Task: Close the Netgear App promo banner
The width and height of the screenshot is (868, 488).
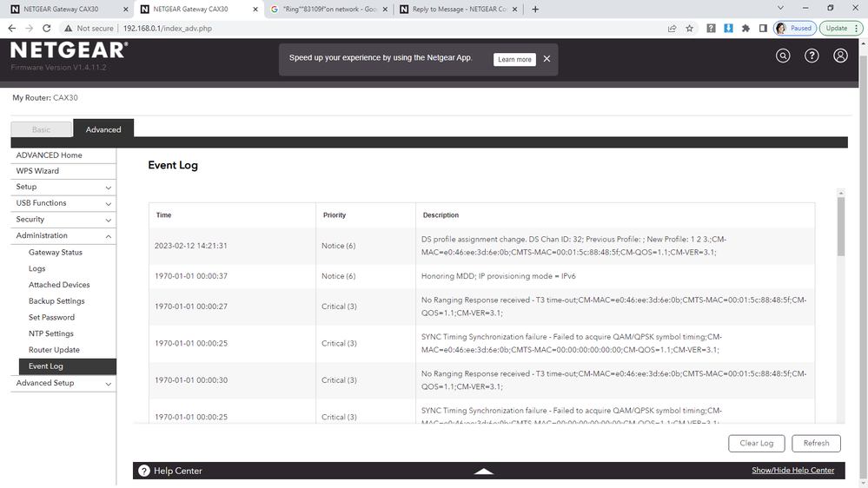Action: coord(547,59)
